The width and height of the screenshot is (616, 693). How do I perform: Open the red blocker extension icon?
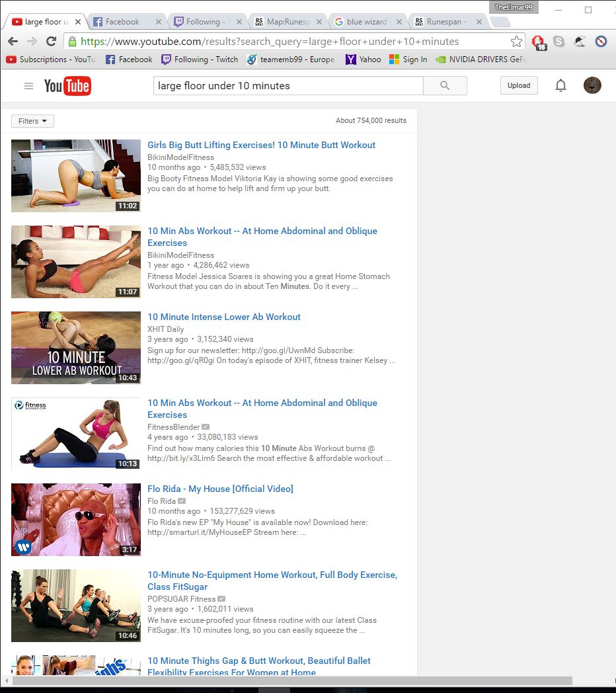[x=601, y=42]
